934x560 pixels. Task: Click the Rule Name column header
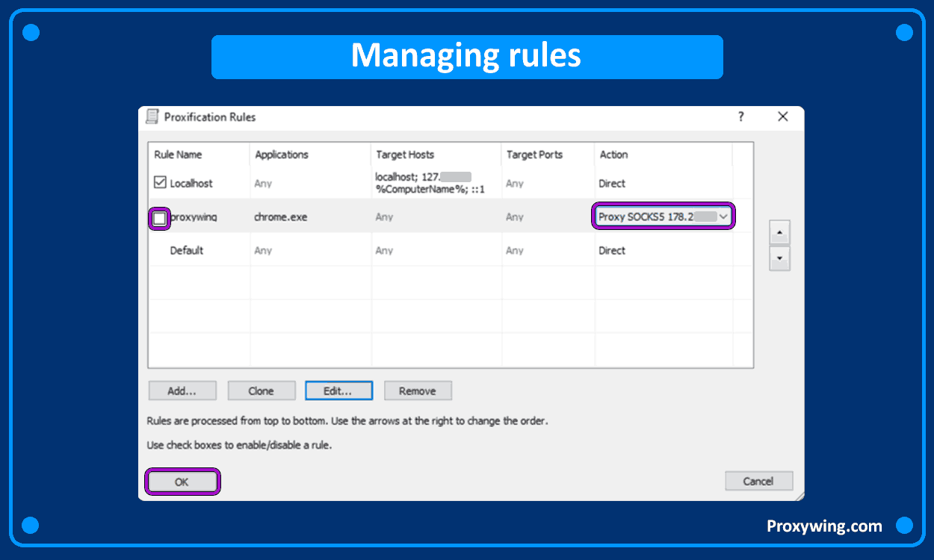click(179, 155)
